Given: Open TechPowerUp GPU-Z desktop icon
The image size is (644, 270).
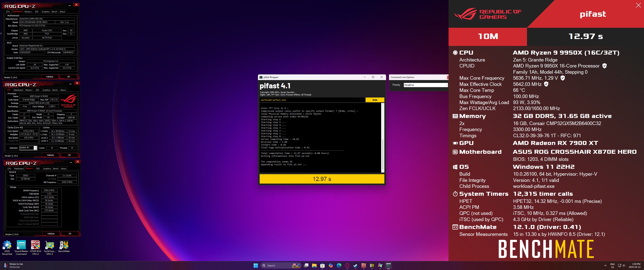Looking at the screenshot, I should click(x=50, y=248).
